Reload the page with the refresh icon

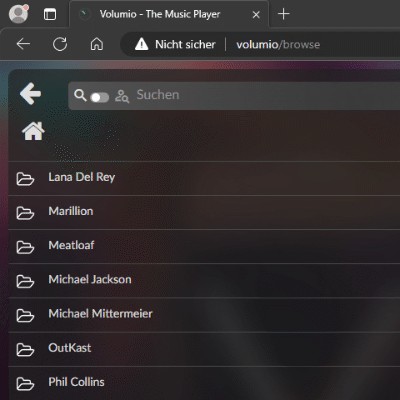coord(60,44)
